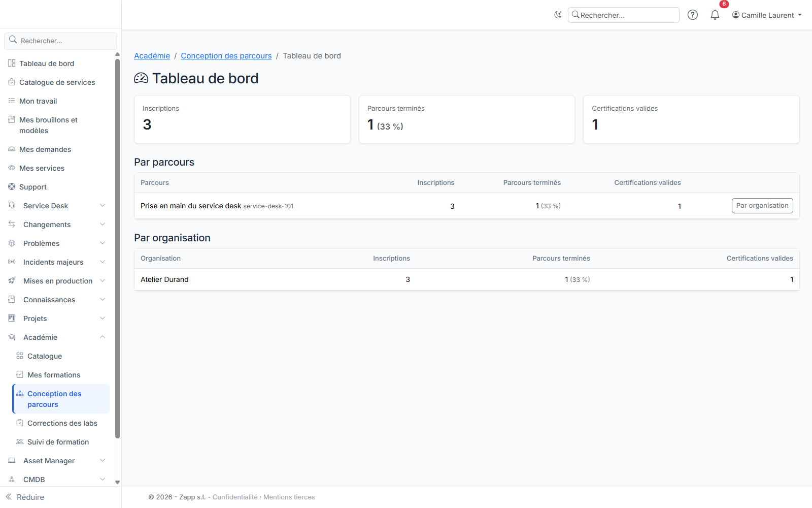Focus the sidebar Rechercher field
This screenshot has height=508, width=812.
pyautogui.click(x=60, y=41)
